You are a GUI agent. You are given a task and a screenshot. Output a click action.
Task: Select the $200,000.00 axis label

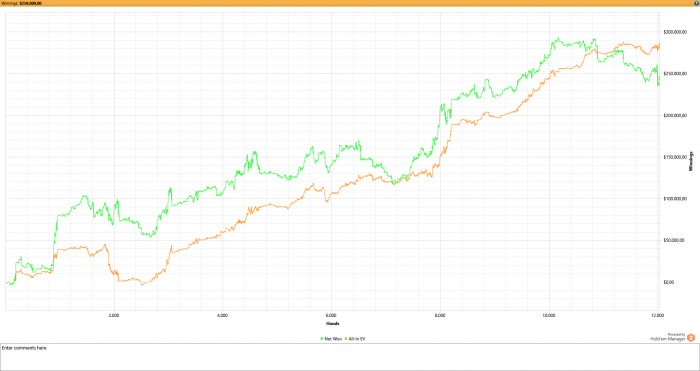click(674, 116)
